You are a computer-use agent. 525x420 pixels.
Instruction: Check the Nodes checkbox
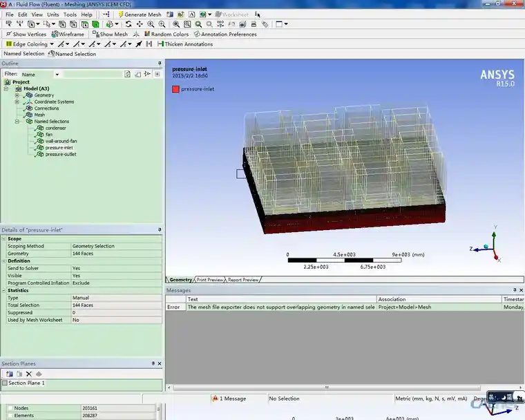tap(10, 408)
